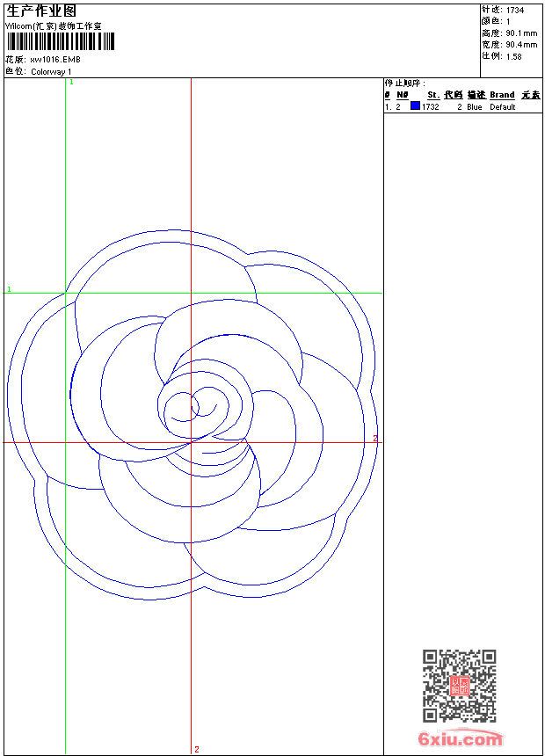The height and width of the screenshot is (756, 545).
Task: Click the stitch value 1732 in the table row
Action: 431,107
